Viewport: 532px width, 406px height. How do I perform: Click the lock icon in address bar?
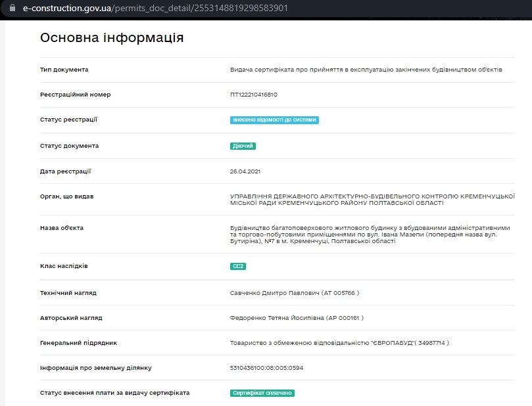tap(12, 8)
